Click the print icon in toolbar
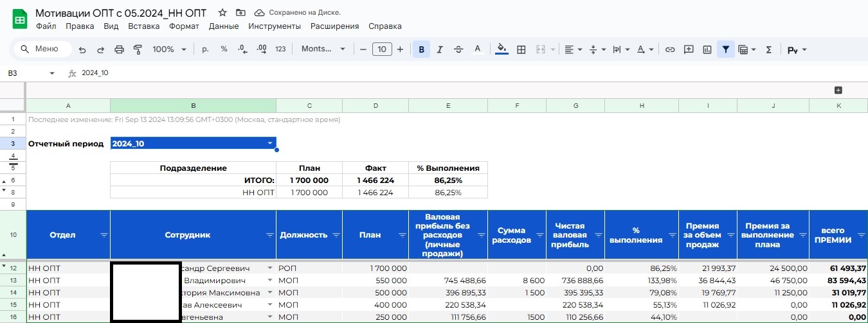This screenshot has width=868, height=323. tap(119, 49)
